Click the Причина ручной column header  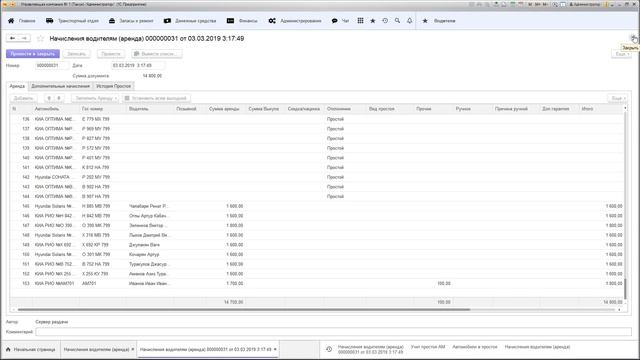coord(516,109)
